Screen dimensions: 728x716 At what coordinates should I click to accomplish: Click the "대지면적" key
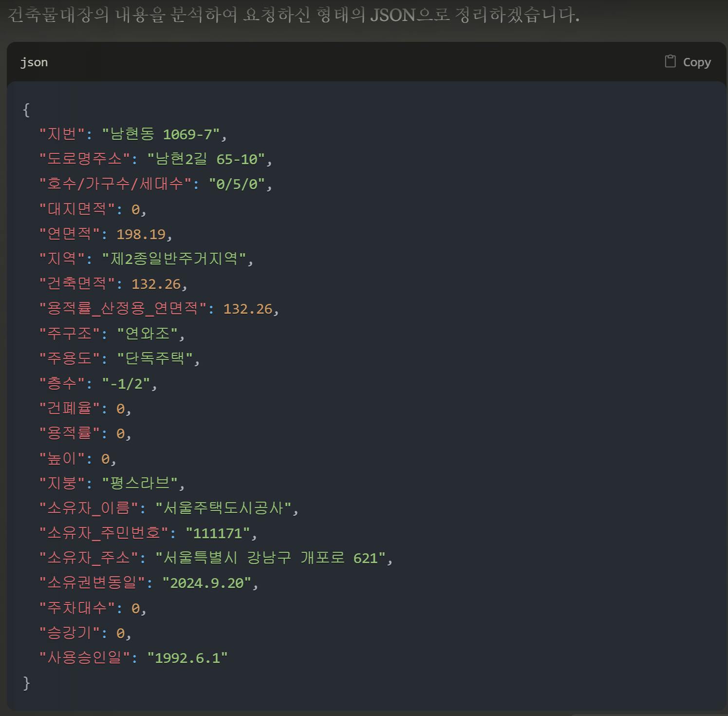coord(77,209)
